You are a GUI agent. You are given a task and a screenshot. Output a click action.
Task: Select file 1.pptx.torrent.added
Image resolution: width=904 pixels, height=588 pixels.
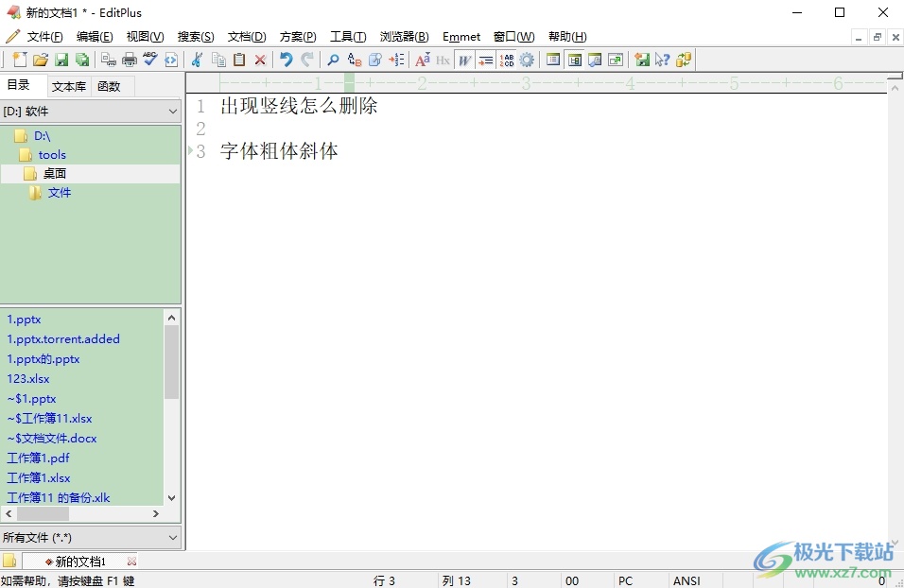pyautogui.click(x=63, y=339)
